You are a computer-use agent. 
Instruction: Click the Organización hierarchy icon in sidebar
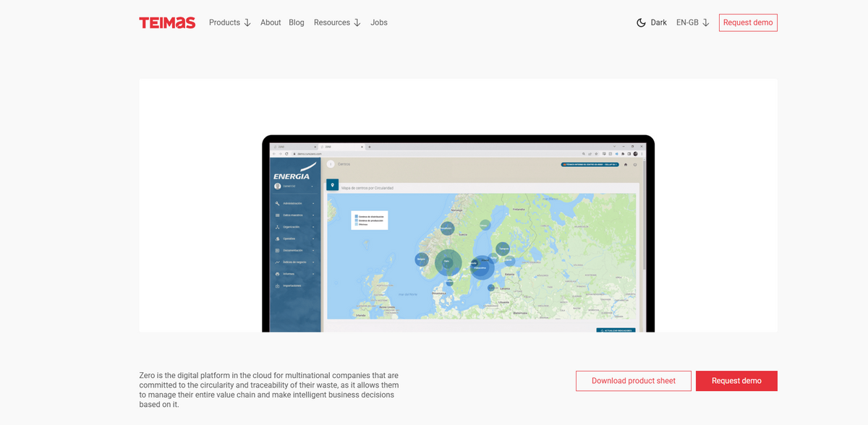point(278,227)
